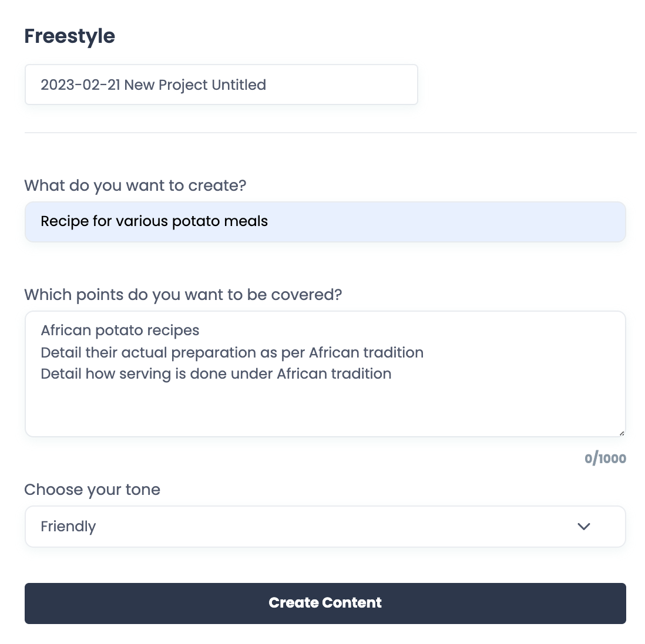Image resolution: width=645 pixels, height=644 pixels.
Task: Click the 'What do you want to create?' label
Action: [135, 186]
